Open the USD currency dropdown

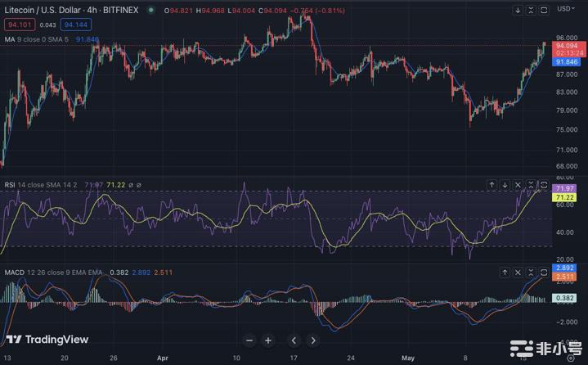[x=566, y=8]
